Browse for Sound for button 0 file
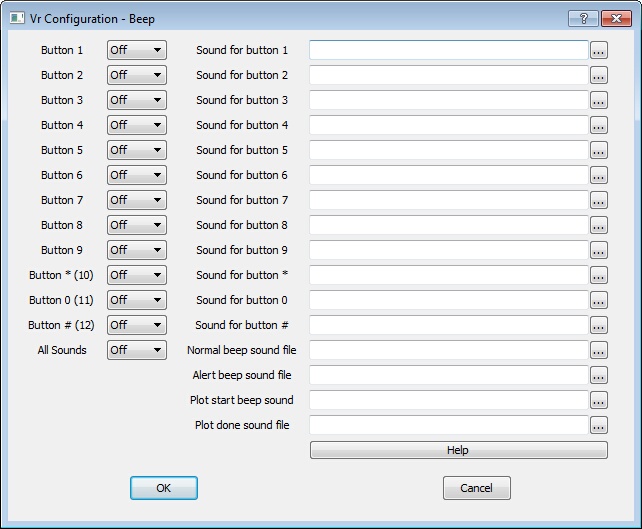 point(599,300)
